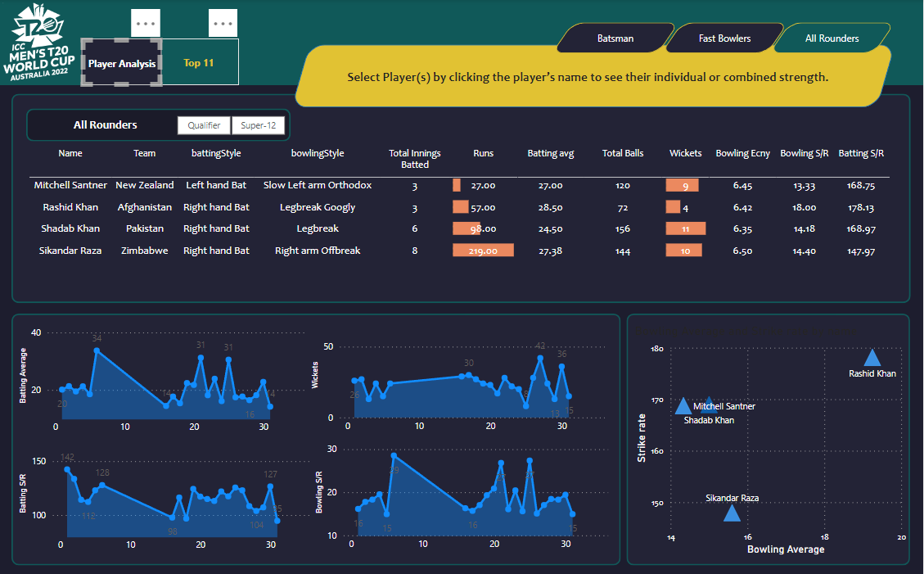
Task: Toggle the Super-12 slicer button
Action: tap(258, 125)
